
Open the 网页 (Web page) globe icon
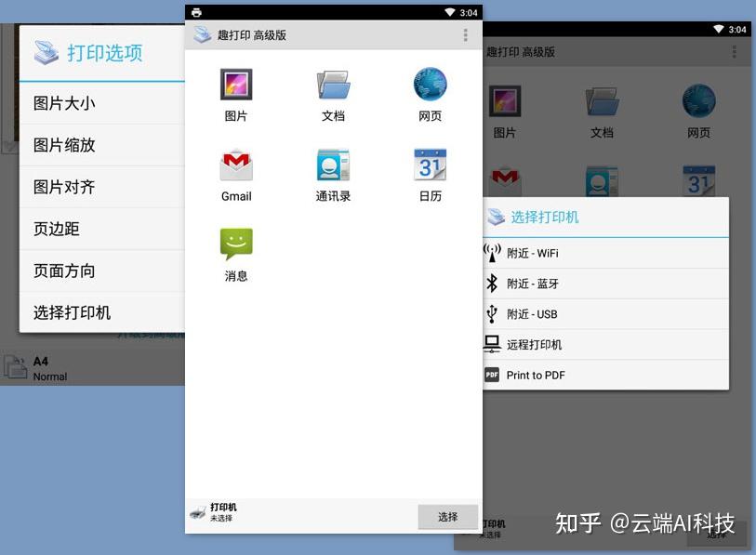(430, 86)
